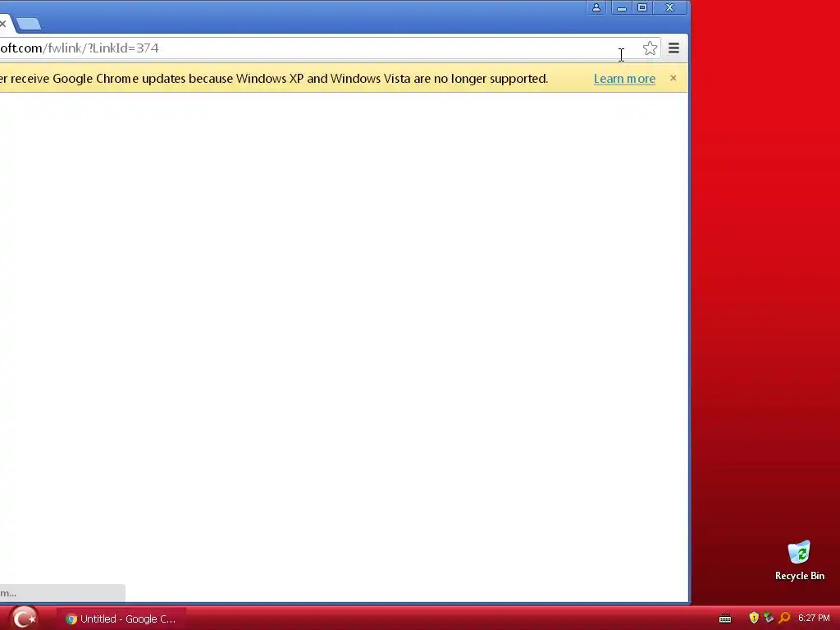Open a new tab in Chrome
This screenshot has height=630, width=840.
(x=29, y=24)
